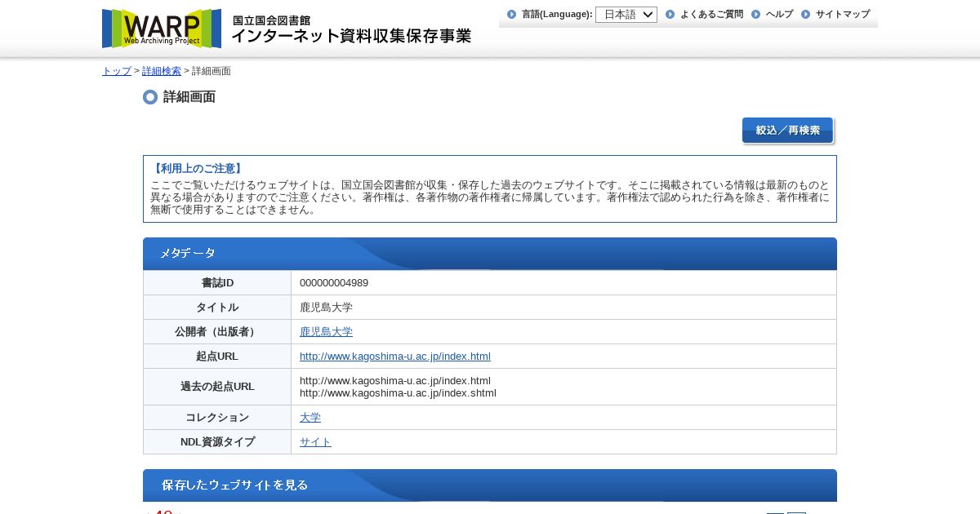Image resolution: width=980 pixels, height=514 pixels.
Task: Click the 過去の起点URL row label
Action: tap(217, 387)
